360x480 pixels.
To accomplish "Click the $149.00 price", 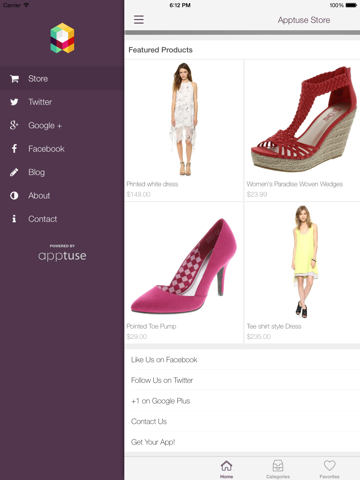I will click(x=139, y=194).
